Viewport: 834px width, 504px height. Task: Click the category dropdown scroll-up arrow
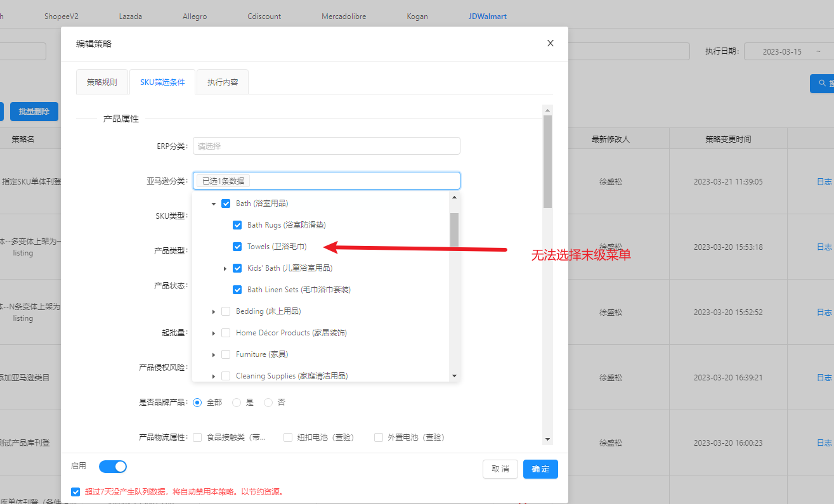pyautogui.click(x=454, y=197)
